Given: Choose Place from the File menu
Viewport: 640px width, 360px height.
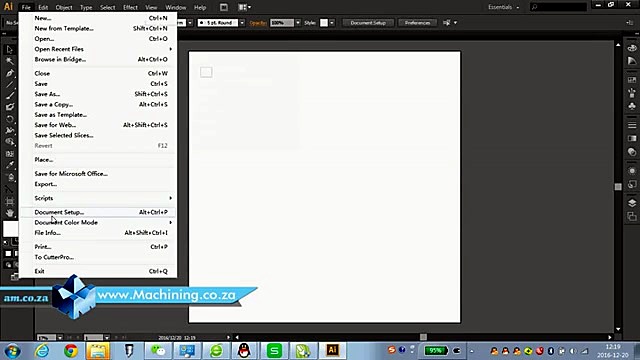Looking at the screenshot, I should (x=98, y=160).
